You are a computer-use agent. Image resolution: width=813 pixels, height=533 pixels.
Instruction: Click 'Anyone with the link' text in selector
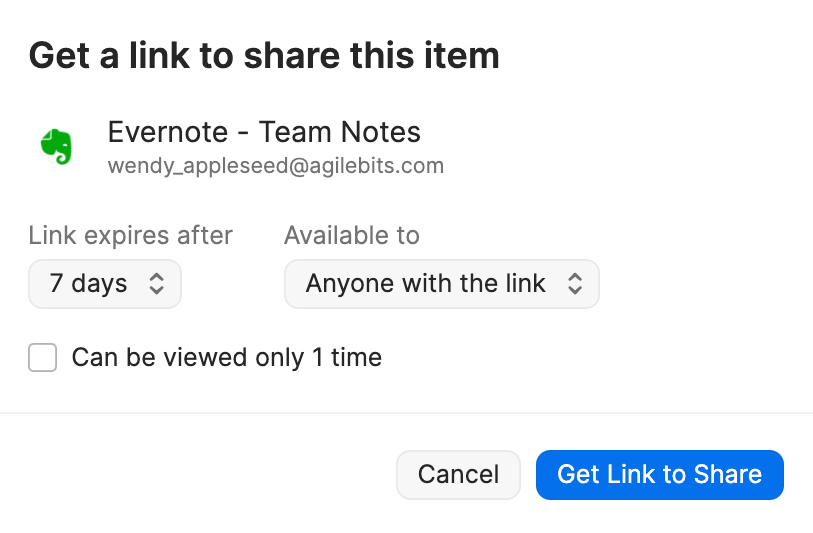(425, 284)
